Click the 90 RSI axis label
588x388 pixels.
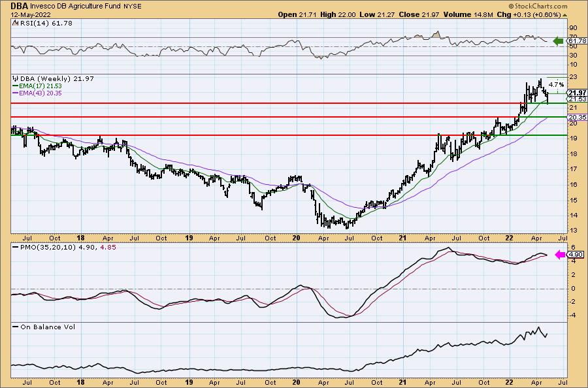tap(573, 28)
